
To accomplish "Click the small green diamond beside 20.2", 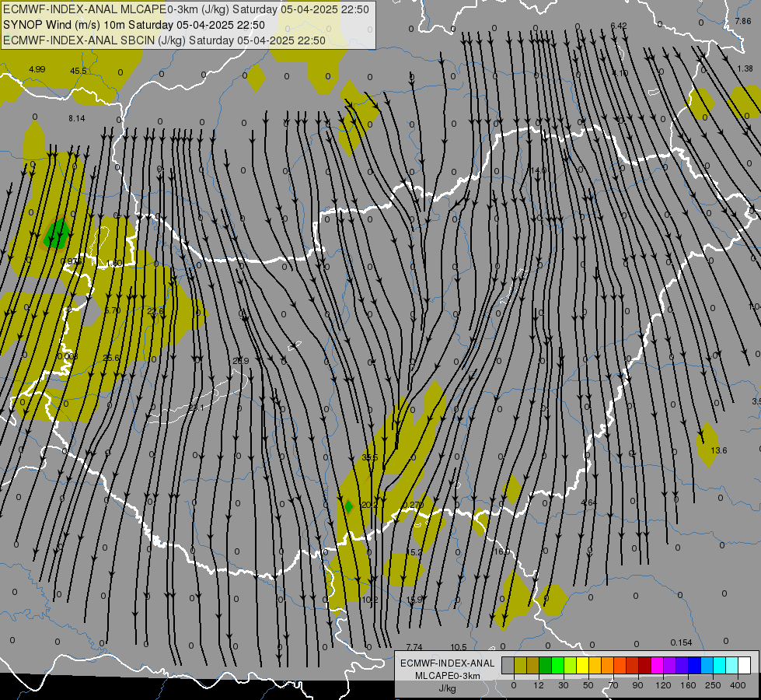I will point(348,506).
